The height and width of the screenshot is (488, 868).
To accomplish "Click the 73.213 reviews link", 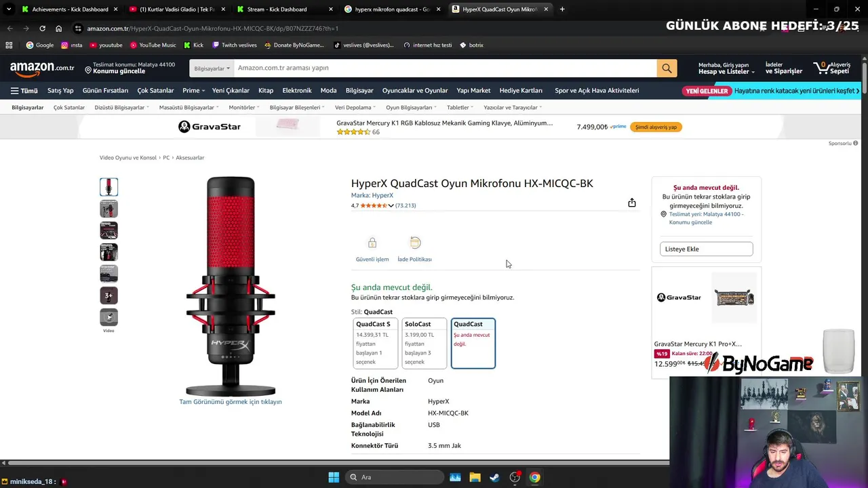I will [406, 205].
